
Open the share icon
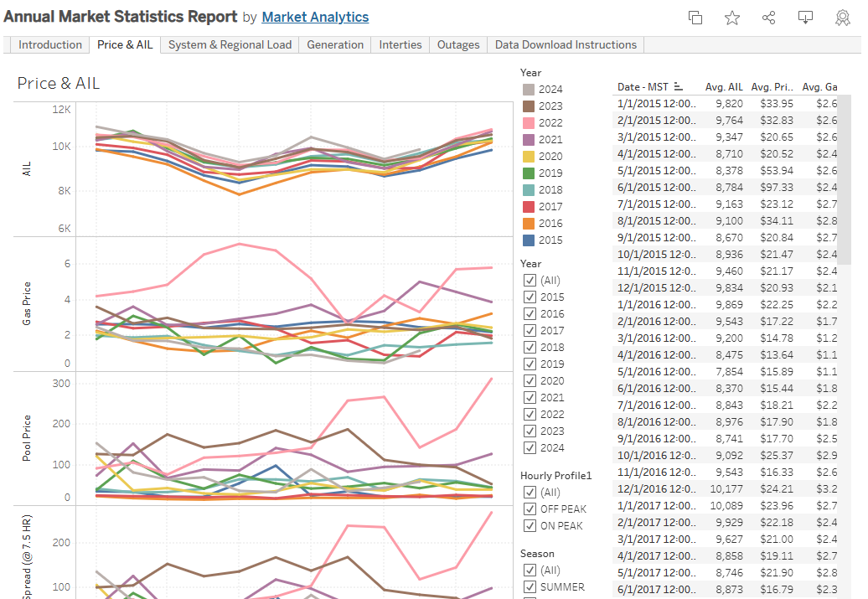[x=768, y=18]
